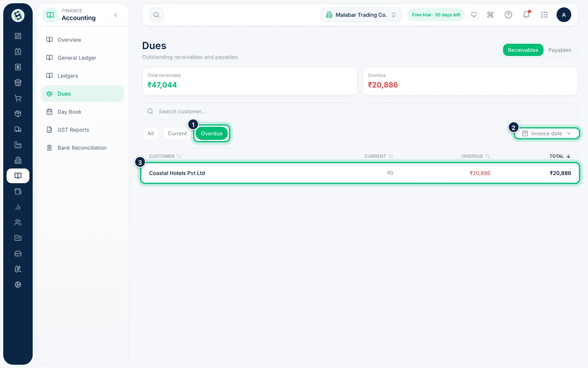Open the dashboard grid icon in left rail
The width and height of the screenshot is (588, 368).
click(x=18, y=36)
